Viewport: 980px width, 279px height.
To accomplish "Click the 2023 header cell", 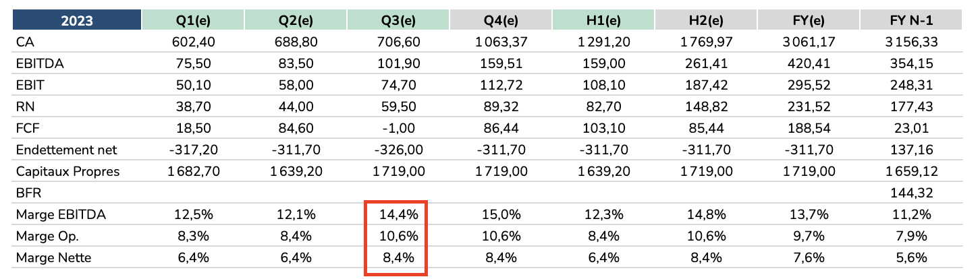I will coord(77,21).
